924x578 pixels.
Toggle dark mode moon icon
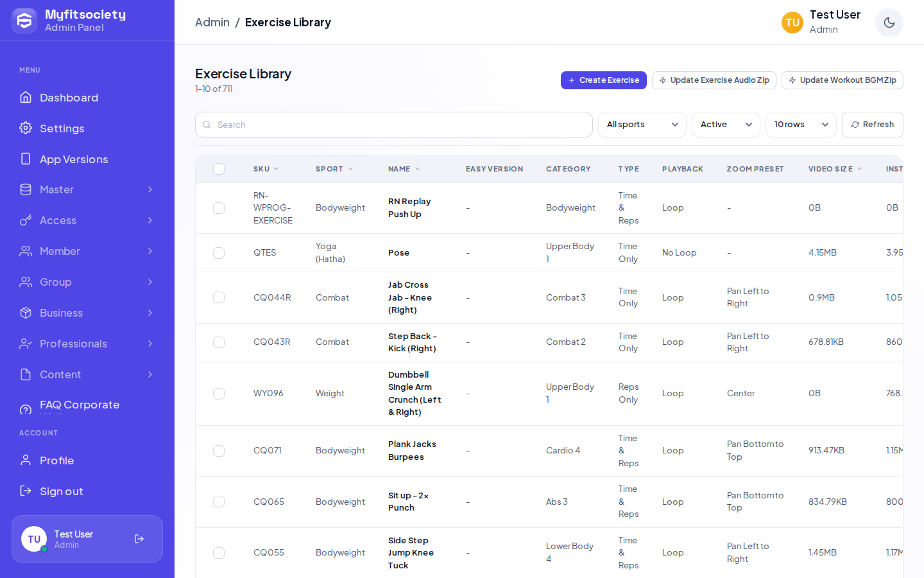(889, 22)
